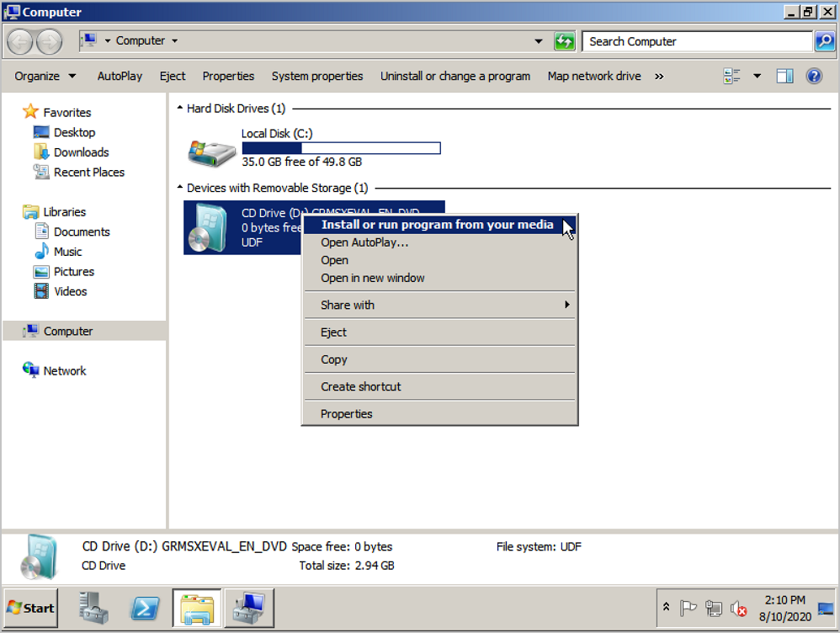The image size is (840, 633).
Task: Click the network tray icon
Action: coord(714,609)
